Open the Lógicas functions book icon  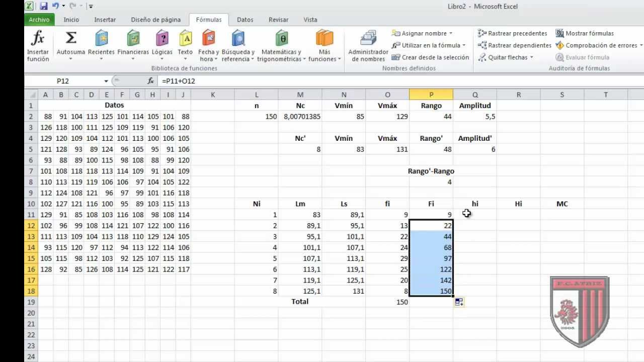(x=162, y=38)
